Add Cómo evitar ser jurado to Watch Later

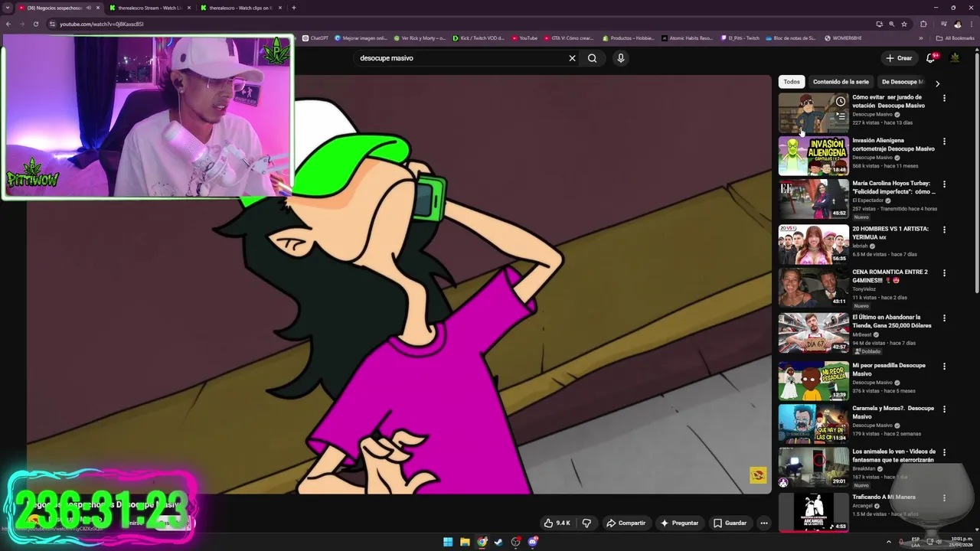click(841, 101)
